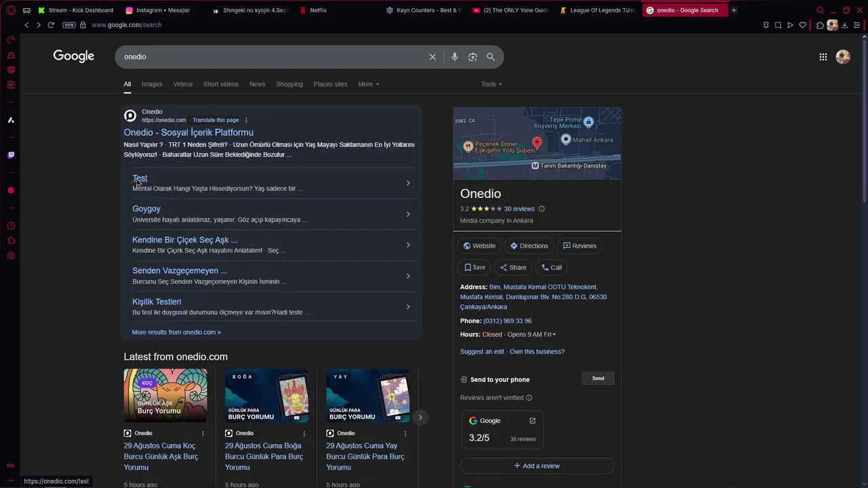Image resolution: width=868 pixels, height=488 pixels.
Task: Switch to Short videos tab
Action: pyautogui.click(x=221, y=84)
